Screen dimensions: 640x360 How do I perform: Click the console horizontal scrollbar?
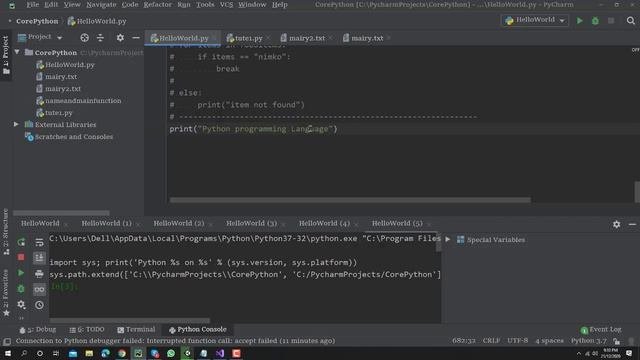click(130, 320)
